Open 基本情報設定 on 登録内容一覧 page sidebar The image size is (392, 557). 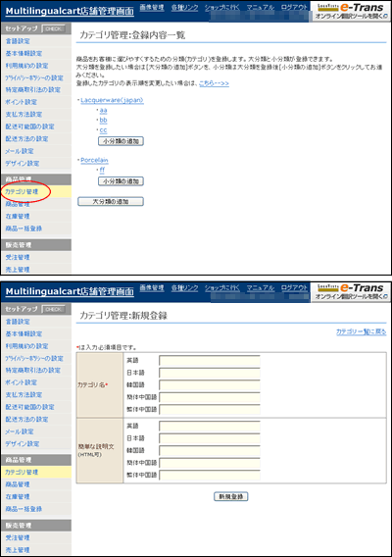tap(24, 53)
